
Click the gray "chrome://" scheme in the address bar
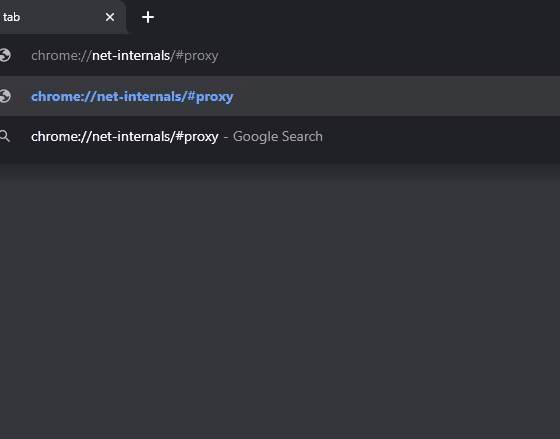61,56
